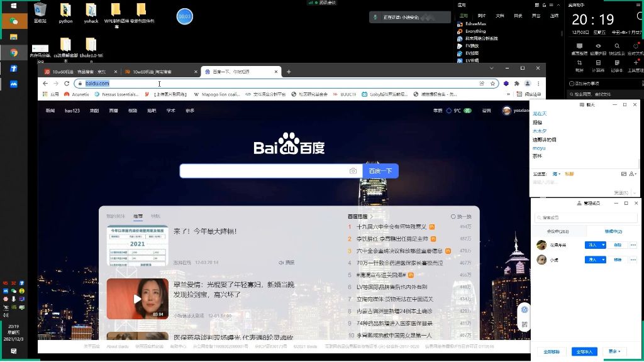Click the blue meeting timer circle

(185, 16)
